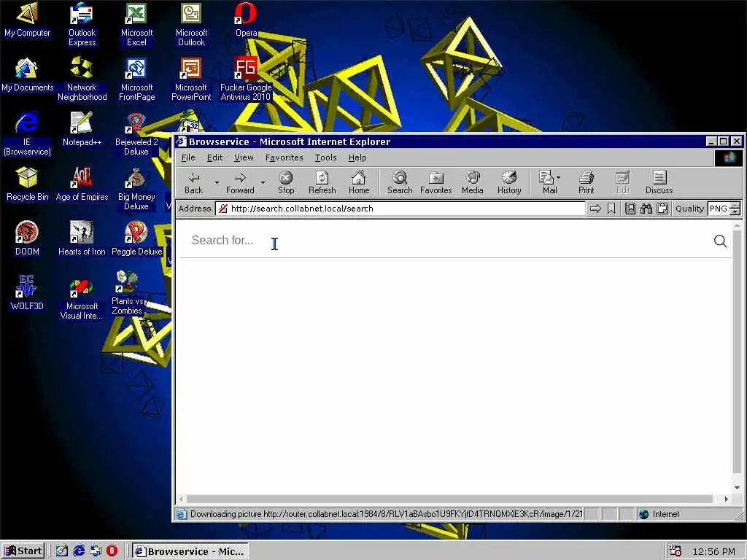Click the Mail toolbar icon
The height and width of the screenshot is (560, 747).
pyautogui.click(x=547, y=183)
